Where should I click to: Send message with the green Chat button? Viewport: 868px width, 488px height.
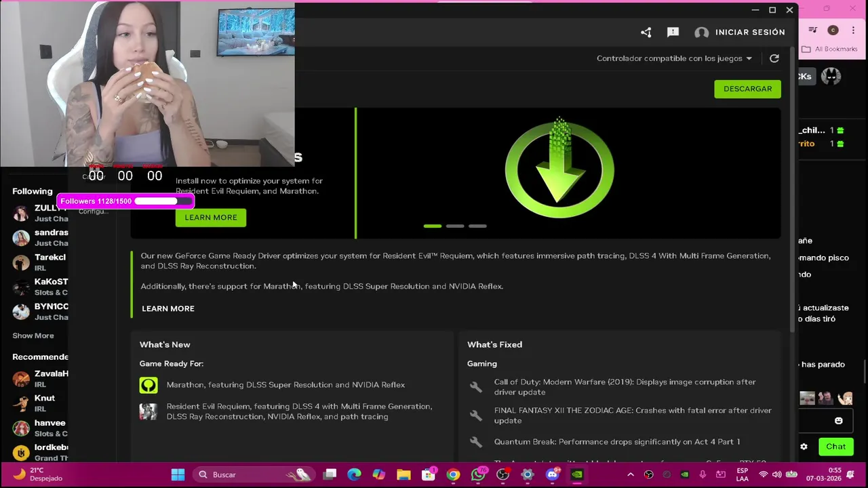click(835, 447)
